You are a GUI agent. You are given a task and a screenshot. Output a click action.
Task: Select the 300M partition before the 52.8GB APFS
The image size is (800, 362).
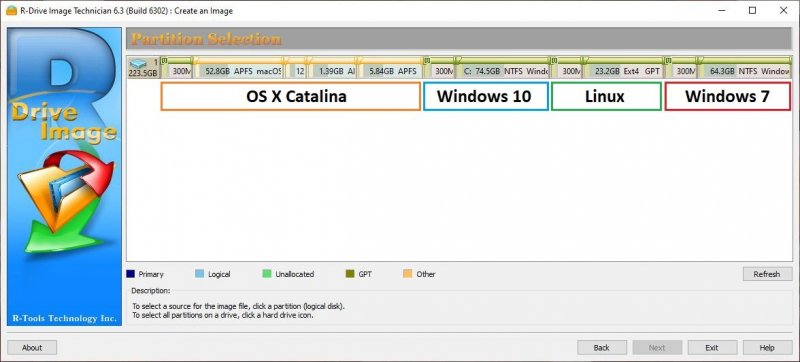(x=177, y=68)
